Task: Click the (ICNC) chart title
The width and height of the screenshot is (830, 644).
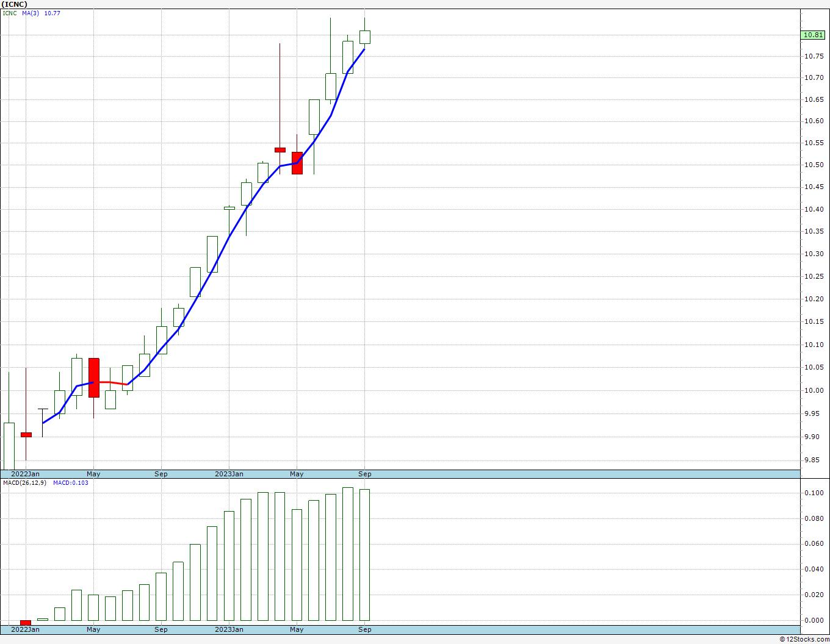Action: pos(15,4)
